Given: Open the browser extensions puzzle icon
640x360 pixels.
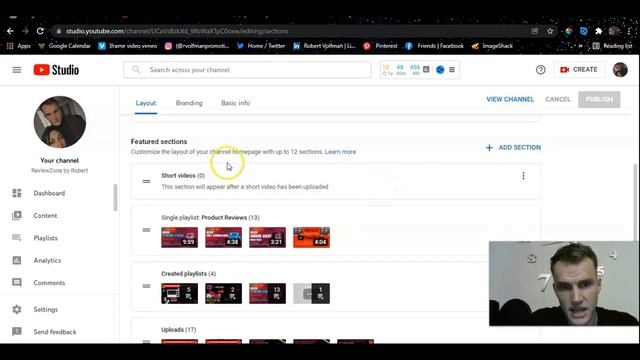Looking at the screenshot, I should coord(598,31).
